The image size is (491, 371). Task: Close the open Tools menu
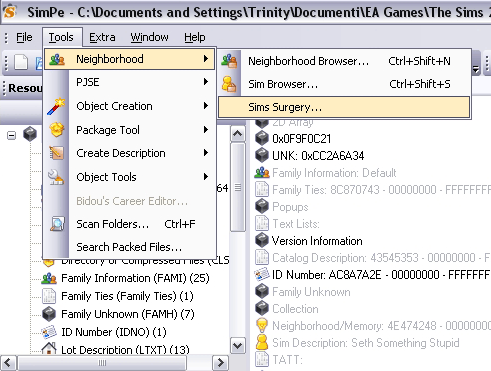61,37
